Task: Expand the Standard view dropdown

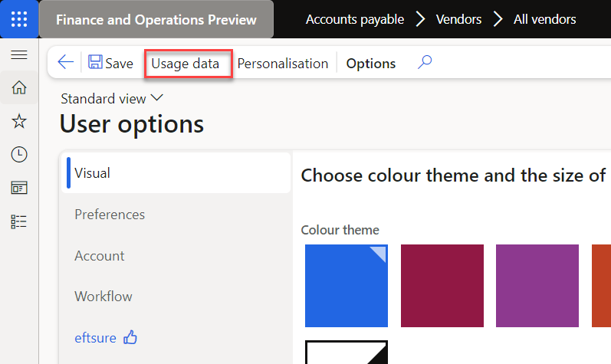Action: point(112,99)
